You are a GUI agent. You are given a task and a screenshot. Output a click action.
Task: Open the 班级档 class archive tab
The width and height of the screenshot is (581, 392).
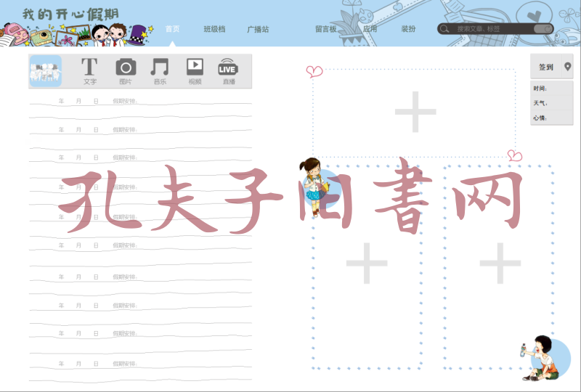214,29
